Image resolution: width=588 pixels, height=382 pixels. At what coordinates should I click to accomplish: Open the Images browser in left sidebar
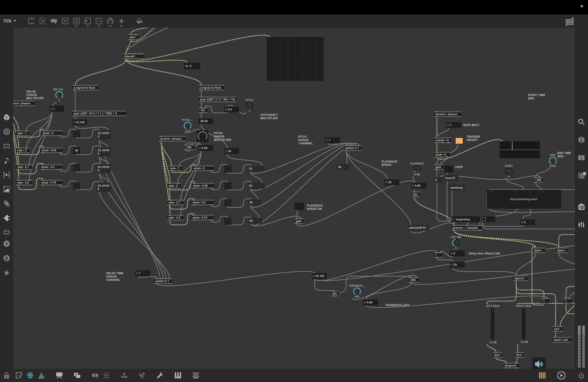point(7,189)
